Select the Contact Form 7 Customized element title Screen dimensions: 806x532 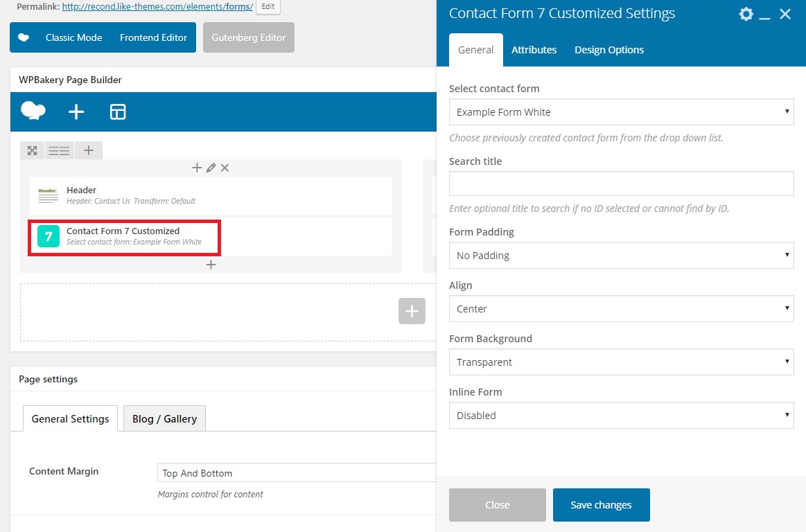(x=123, y=231)
